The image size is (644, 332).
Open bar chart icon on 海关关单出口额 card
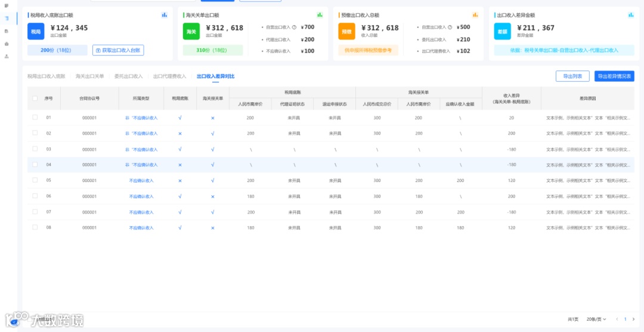pyautogui.click(x=320, y=15)
